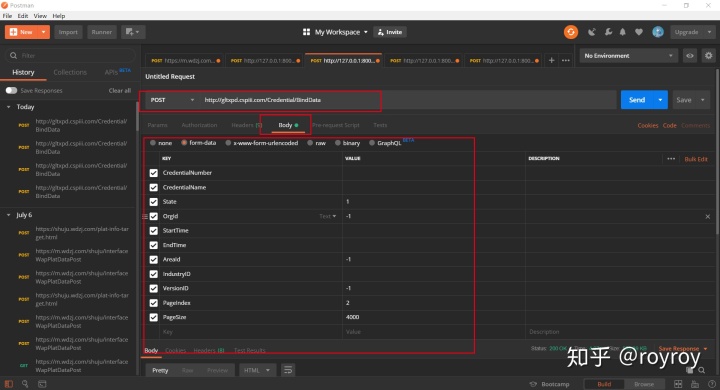Open the HTML response format dropdown
720x390 pixels.
point(257,370)
